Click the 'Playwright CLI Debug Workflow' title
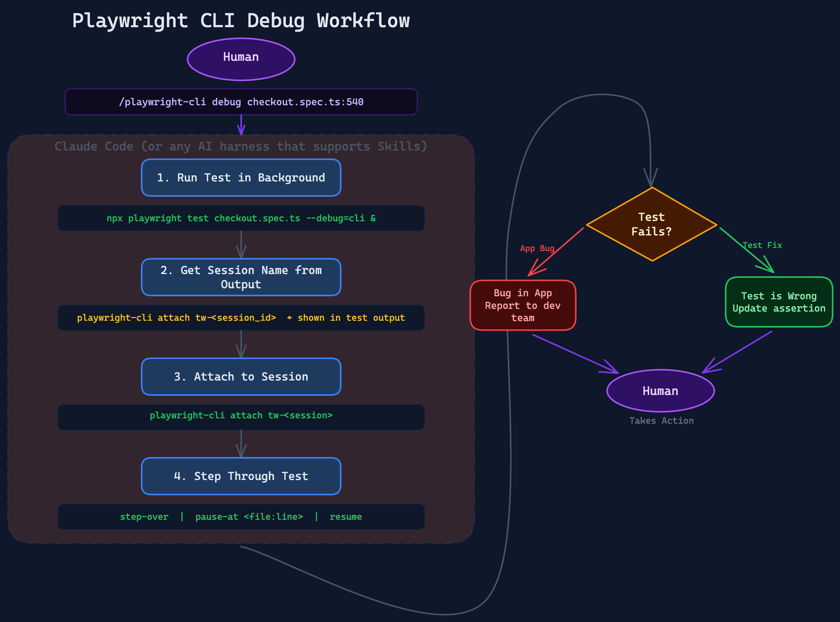This screenshot has height=622, width=840. click(x=241, y=21)
